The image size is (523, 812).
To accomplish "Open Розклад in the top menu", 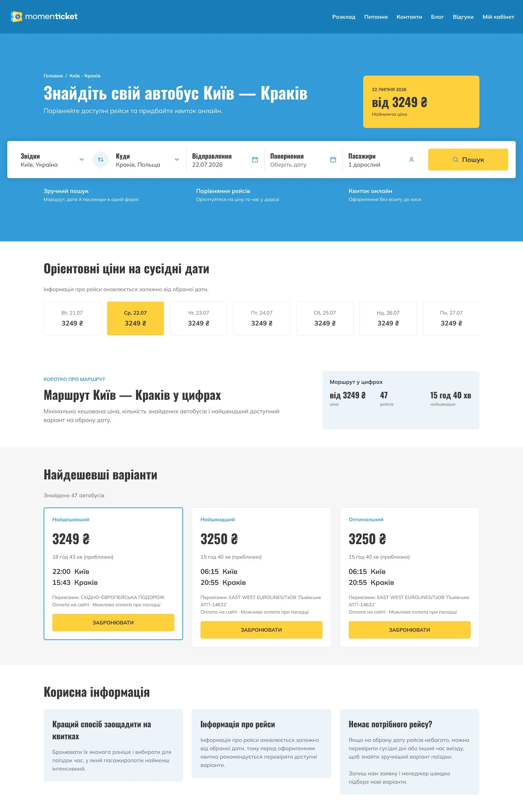I will pos(344,17).
